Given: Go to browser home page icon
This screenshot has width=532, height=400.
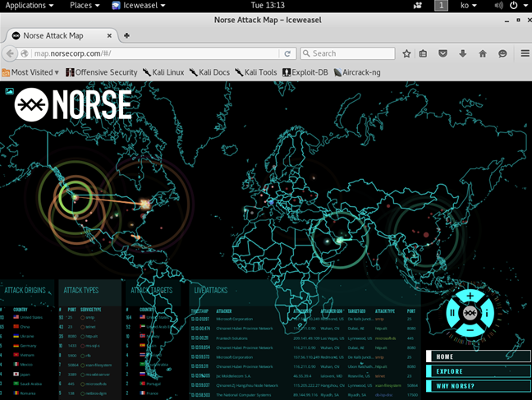Looking at the screenshot, I should click(x=483, y=53).
